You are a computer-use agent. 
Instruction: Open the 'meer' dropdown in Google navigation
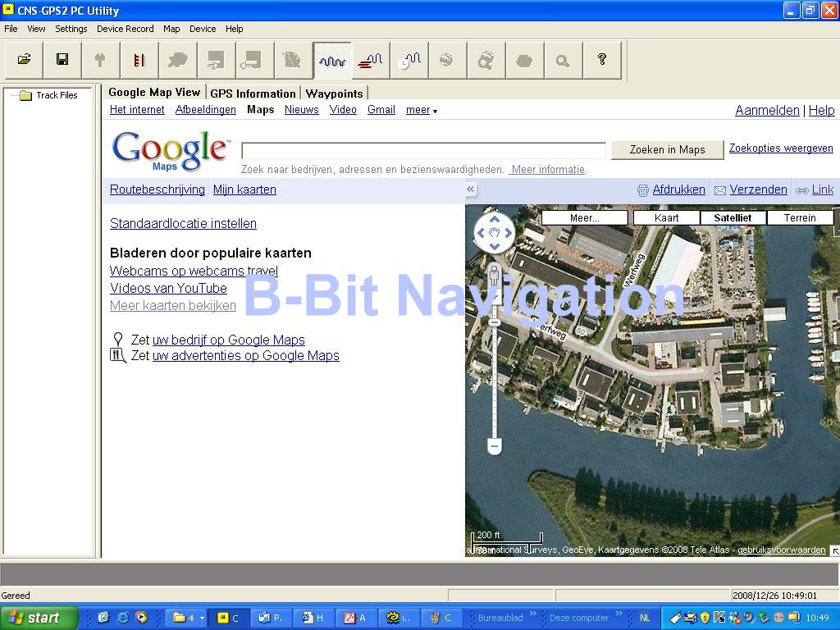(421, 110)
